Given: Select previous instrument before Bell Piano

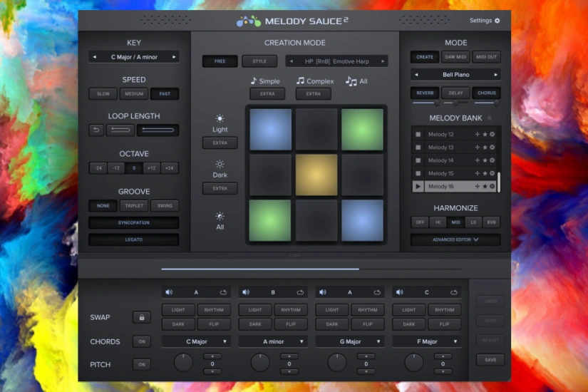Looking at the screenshot, I should pos(416,75).
